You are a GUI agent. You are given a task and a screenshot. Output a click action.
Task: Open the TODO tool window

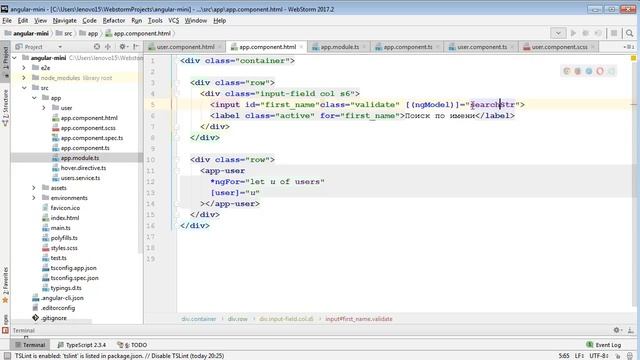click(132, 345)
